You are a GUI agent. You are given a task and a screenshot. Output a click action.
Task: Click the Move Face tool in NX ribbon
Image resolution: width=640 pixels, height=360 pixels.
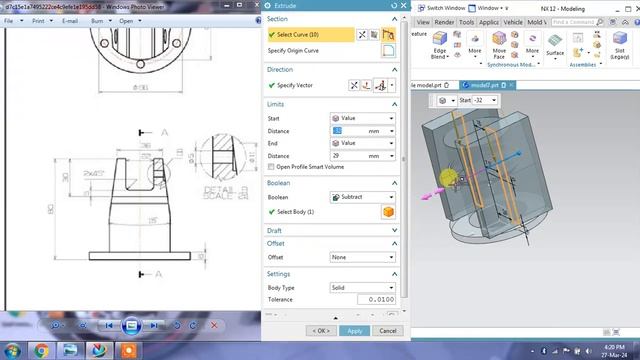point(499,45)
